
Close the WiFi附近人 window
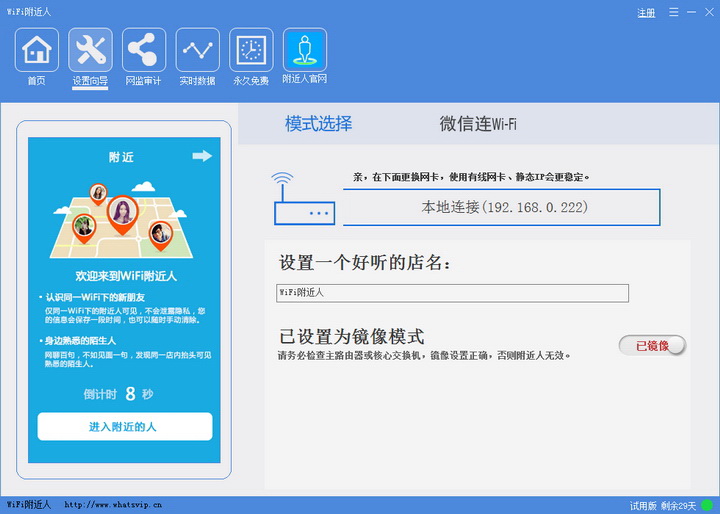click(x=709, y=12)
